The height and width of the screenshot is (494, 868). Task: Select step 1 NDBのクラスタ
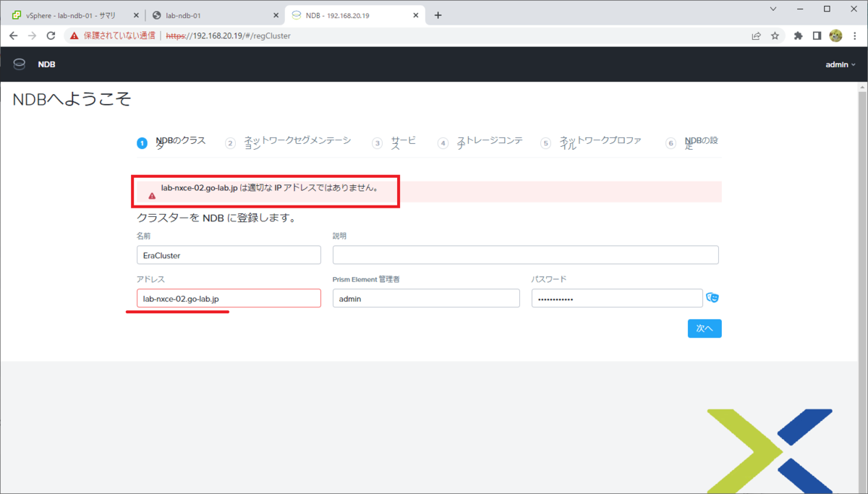click(172, 143)
